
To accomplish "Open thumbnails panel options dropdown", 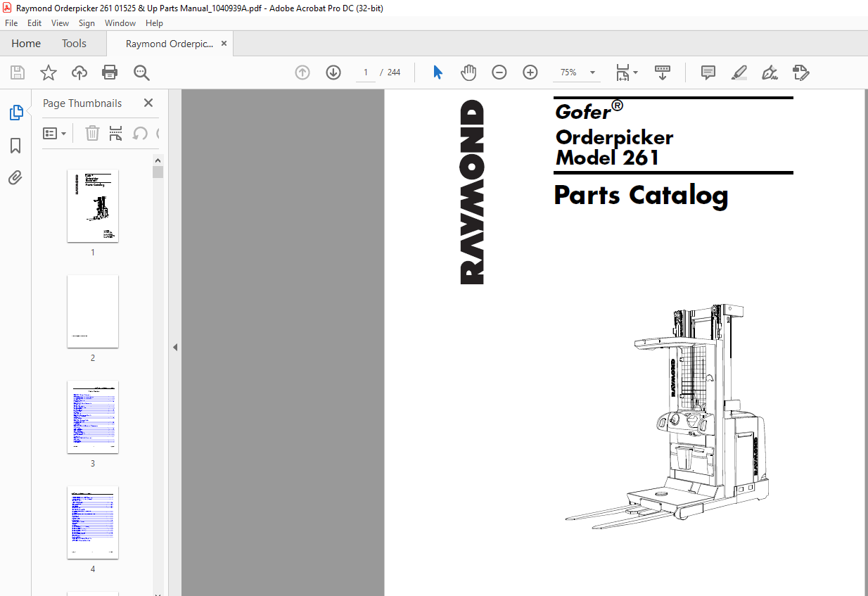I will [55, 133].
